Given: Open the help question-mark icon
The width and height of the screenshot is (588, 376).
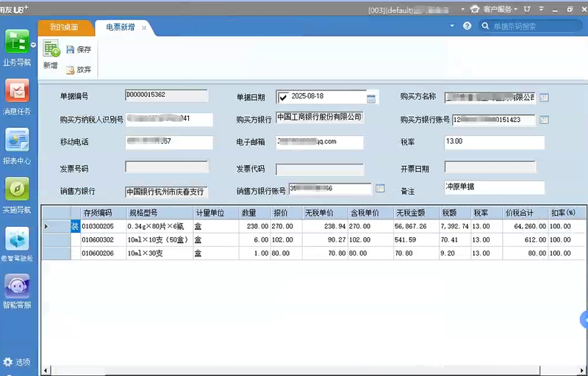Looking at the screenshot, I should tap(467, 26).
